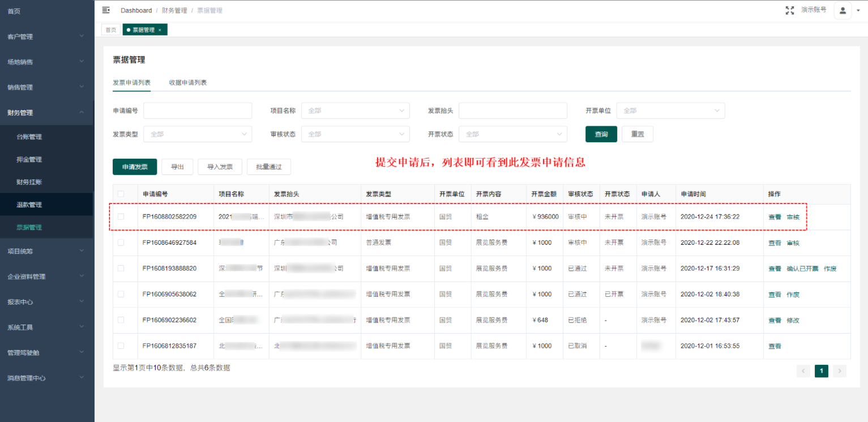Click 审核 for FP1608646927584
Screen dimensions: 868x422
click(x=793, y=243)
